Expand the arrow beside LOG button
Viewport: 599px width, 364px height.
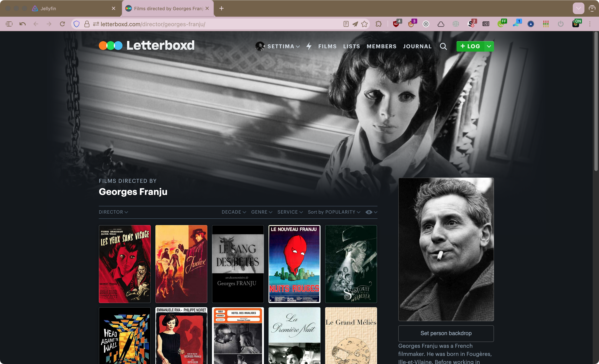pos(489,46)
